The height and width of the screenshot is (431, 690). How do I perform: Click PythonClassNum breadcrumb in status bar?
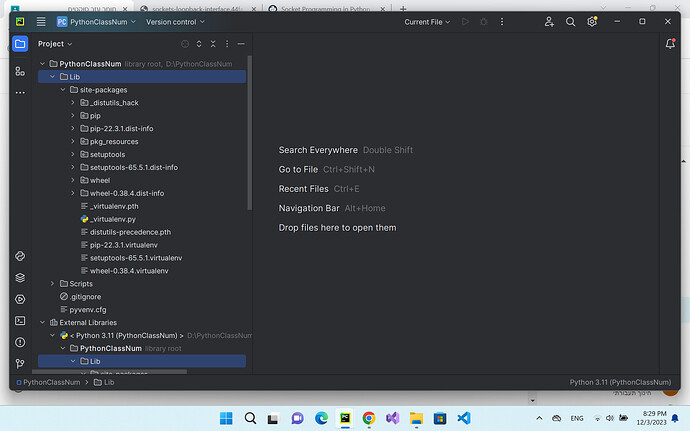pyautogui.click(x=48, y=382)
